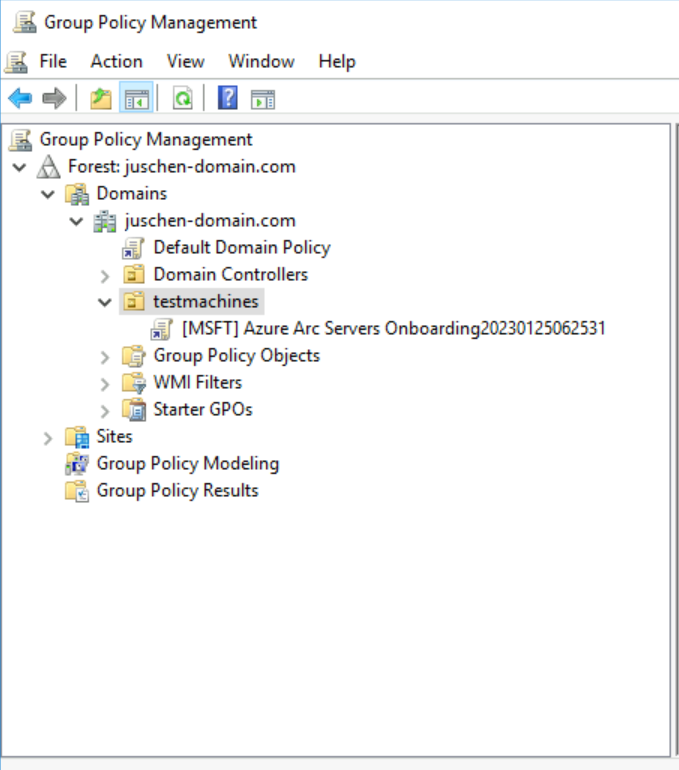Open Help via the question mark icon
The height and width of the screenshot is (770, 679).
coord(227,98)
